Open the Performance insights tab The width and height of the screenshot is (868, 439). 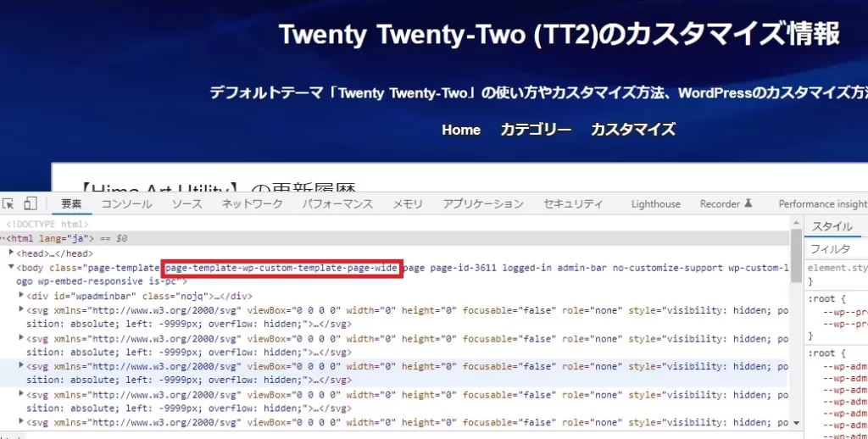823,203
